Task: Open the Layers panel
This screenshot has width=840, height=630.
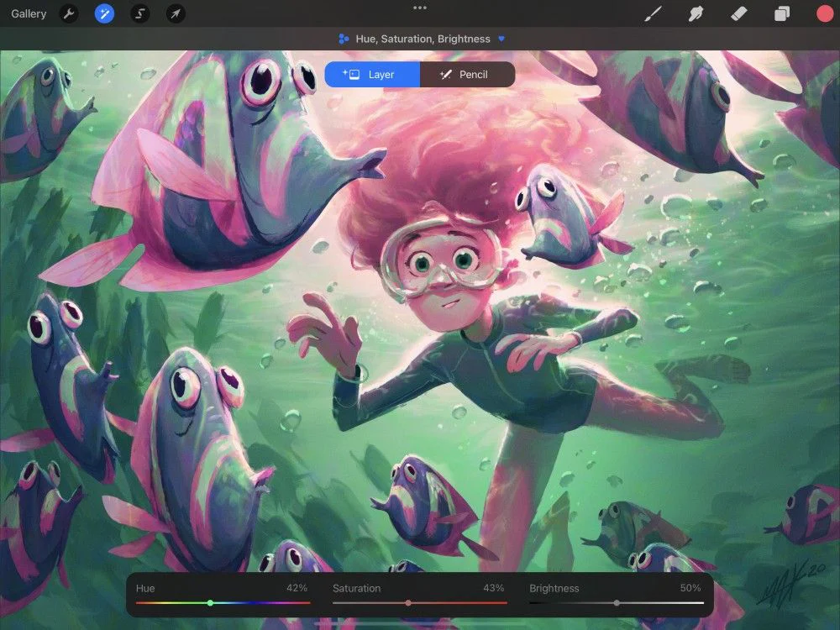Action: tap(781, 14)
